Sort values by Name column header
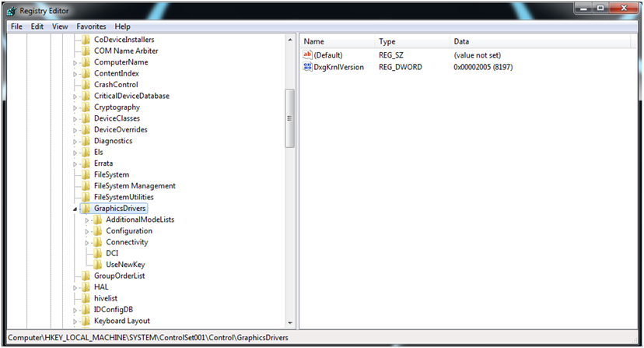The height and width of the screenshot is (348, 644). pos(336,41)
